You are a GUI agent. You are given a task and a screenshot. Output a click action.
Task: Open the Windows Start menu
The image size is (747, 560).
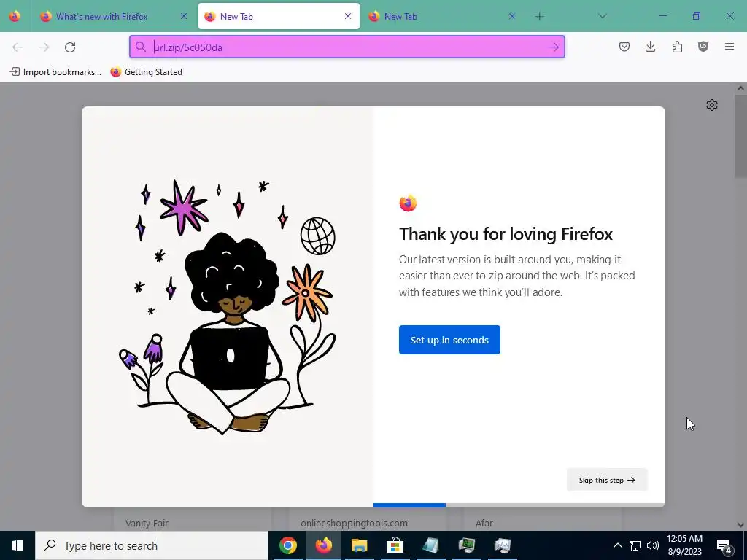[18, 545]
